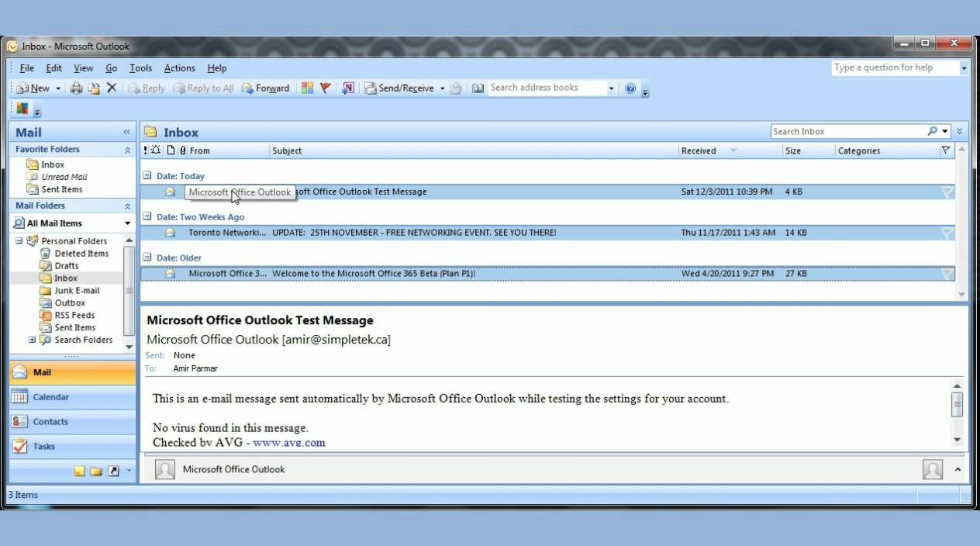Viewport: 980px width, 546px height.
Task: Click the Search Inbox magnifier icon
Action: [x=933, y=132]
